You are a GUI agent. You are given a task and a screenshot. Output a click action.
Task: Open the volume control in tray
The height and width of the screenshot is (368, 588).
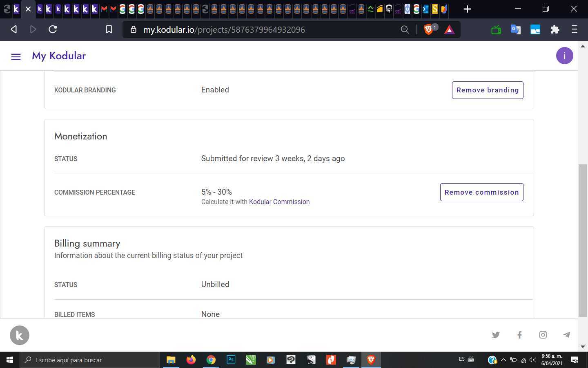click(532, 360)
